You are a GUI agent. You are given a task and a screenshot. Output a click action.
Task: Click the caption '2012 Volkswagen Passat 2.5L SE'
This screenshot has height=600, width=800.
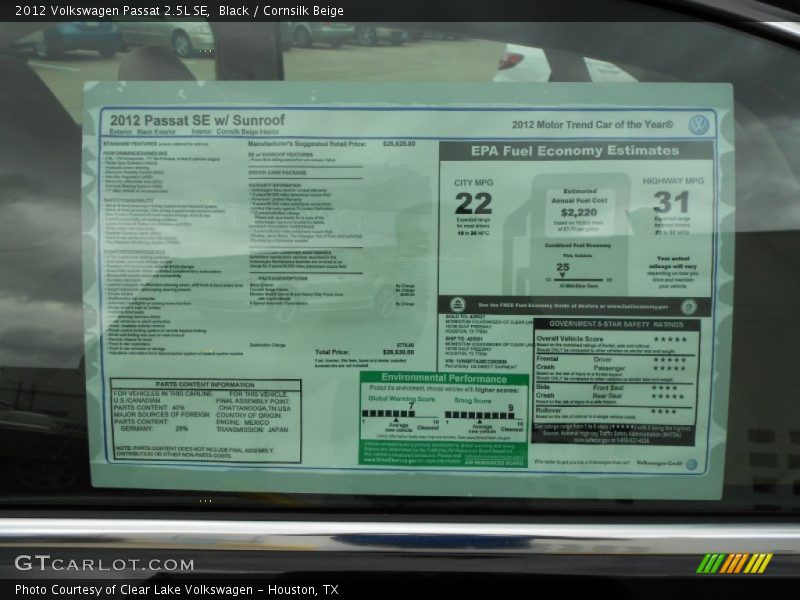(112, 11)
